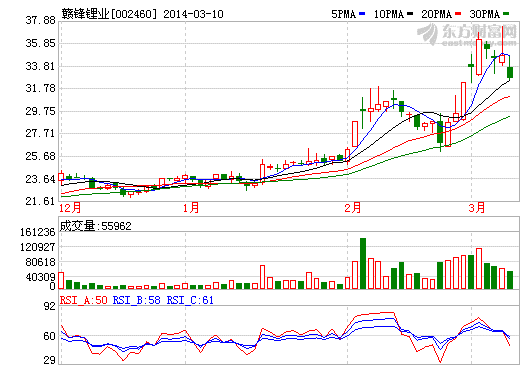Click the date 2014-03-10 in header
The width and height of the screenshot is (520, 365).
pyautogui.click(x=193, y=14)
